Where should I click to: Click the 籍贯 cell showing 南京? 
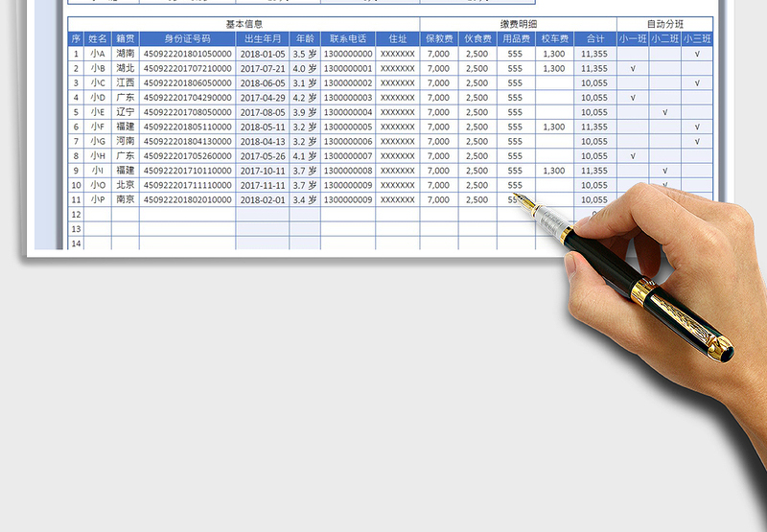pos(126,200)
